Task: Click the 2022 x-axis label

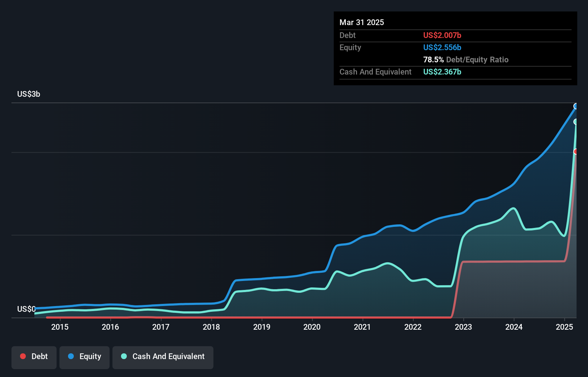Action: pyautogui.click(x=413, y=327)
